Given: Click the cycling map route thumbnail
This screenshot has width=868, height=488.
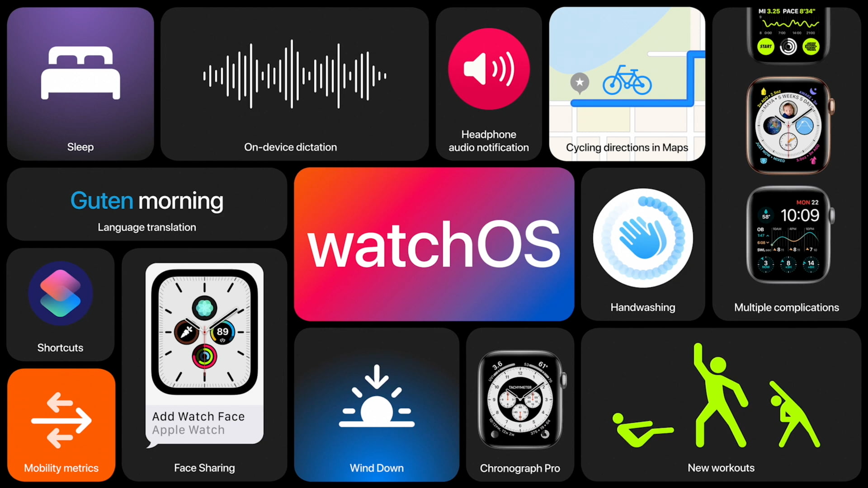Looking at the screenshot, I should pos(627,84).
